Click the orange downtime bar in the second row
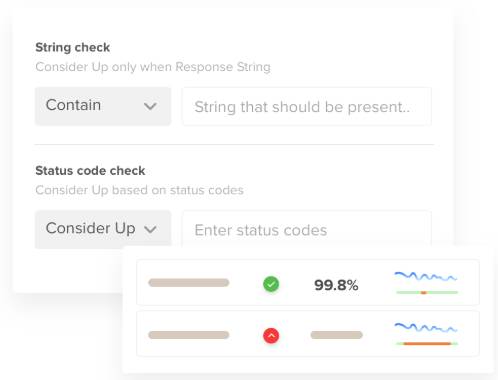Image resolution: width=498 pixels, height=380 pixels. (x=427, y=343)
